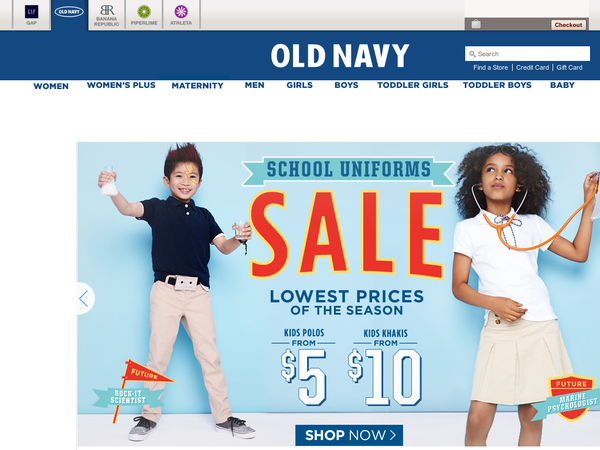The height and width of the screenshot is (450, 600).
Task: Open the Women menu
Action: [51, 86]
